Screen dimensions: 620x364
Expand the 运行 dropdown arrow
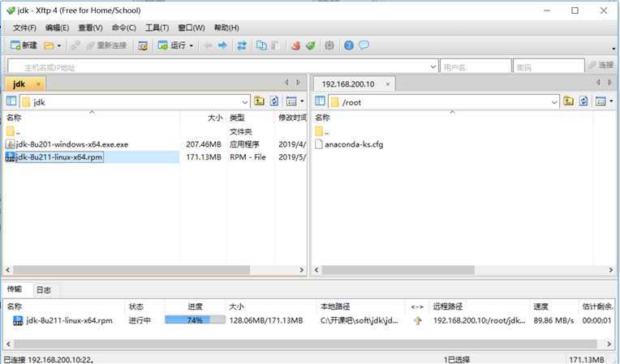192,45
